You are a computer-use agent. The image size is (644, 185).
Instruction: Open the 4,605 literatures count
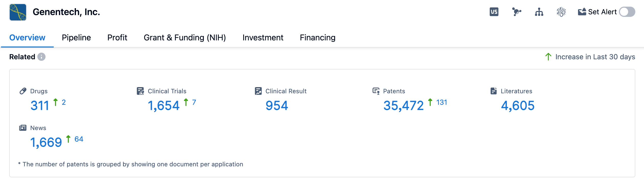coord(518,106)
